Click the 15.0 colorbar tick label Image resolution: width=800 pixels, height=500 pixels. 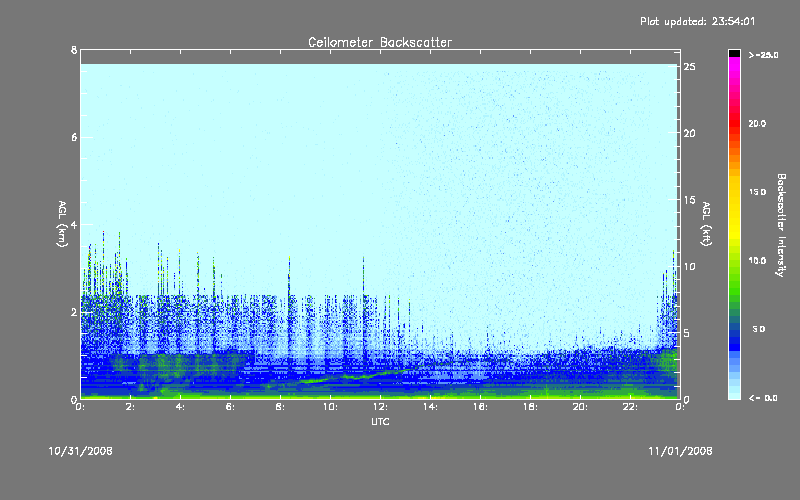(x=757, y=192)
